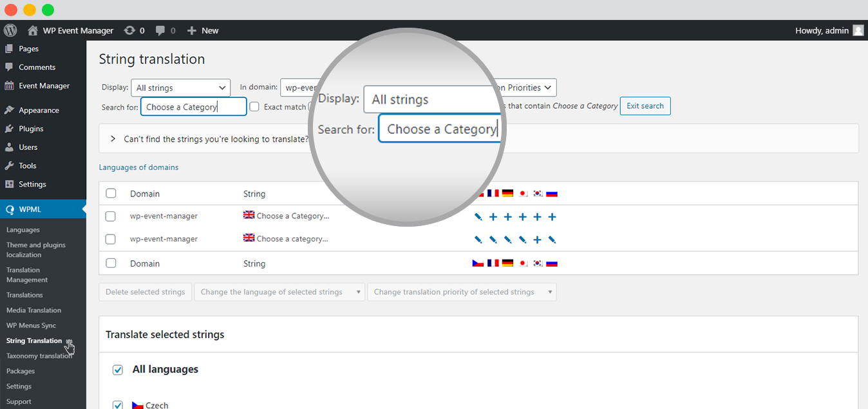This screenshot has width=868, height=409.
Task: Select the lowercase 'Choose a category...' row checkbox
Action: [x=111, y=239]
